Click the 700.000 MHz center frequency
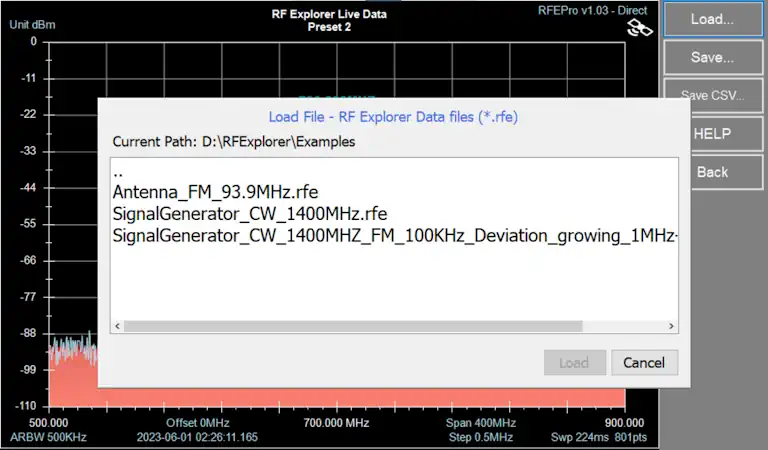Image resolution: width=768 pixels, height=450 pixels. point(336,423)
